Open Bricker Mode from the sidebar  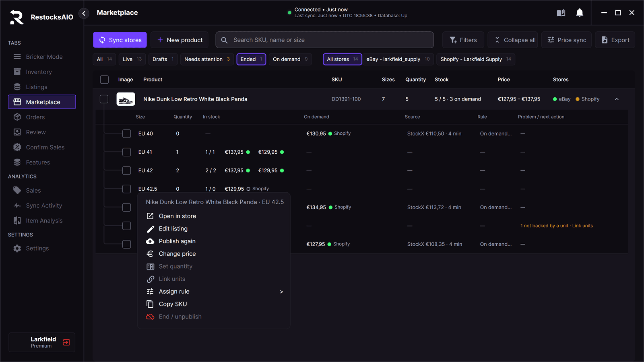pos(42,57)
